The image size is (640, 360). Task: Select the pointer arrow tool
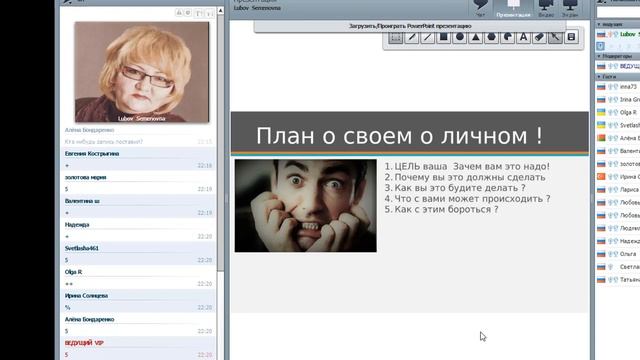pos(555,38)
